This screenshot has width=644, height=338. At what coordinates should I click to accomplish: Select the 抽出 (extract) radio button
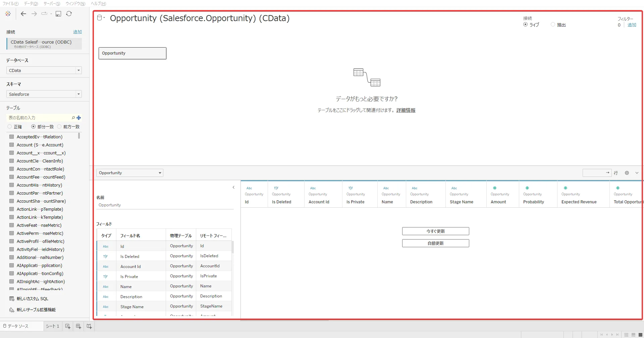[552, 24]
